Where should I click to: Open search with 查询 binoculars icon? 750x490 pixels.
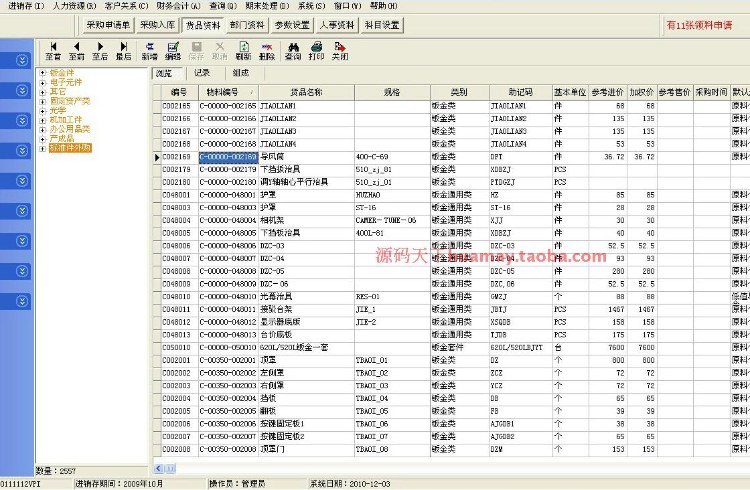(x=293, y=51)
